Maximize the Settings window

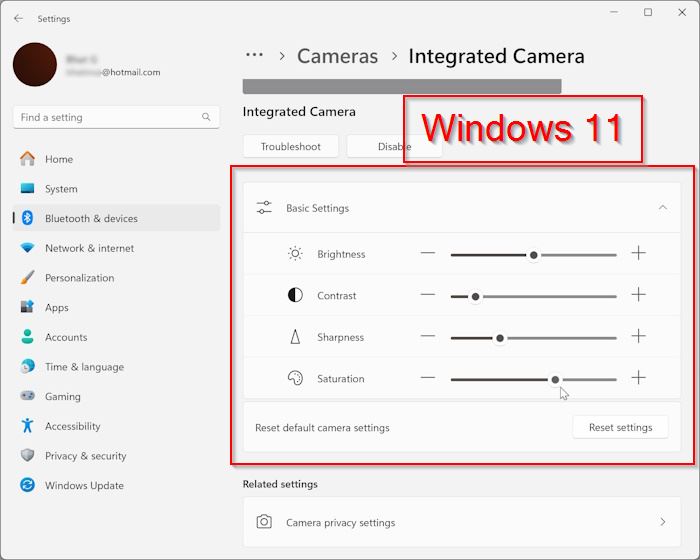pos(648,12)
